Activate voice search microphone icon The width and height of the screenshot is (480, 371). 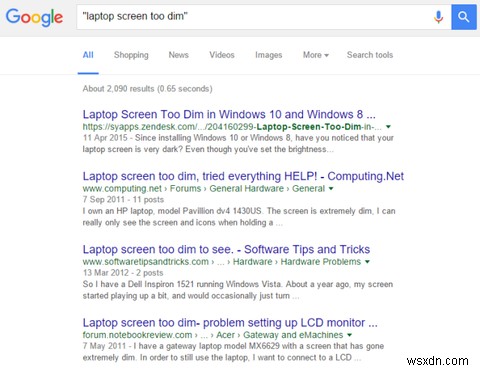coord(438,17)
